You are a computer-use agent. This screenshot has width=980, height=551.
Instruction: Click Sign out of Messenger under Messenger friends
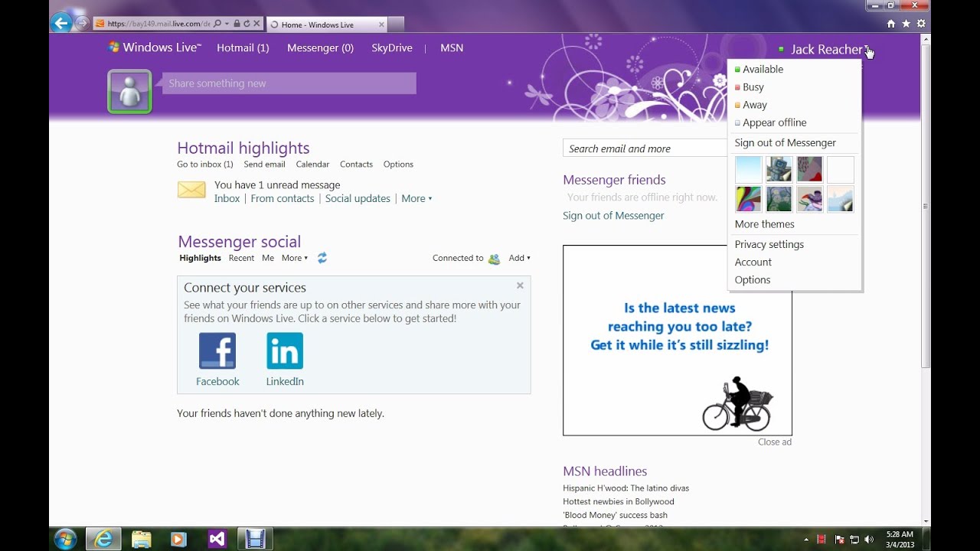[x=613, y=216]
